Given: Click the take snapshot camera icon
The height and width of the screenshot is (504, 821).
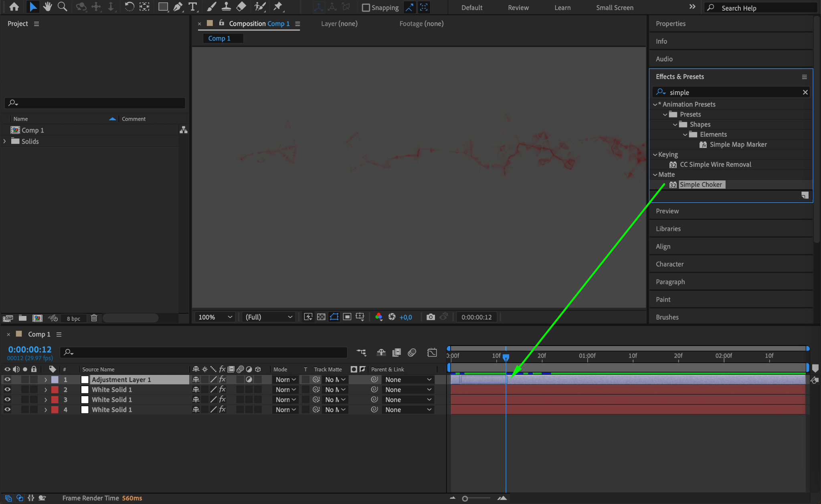Looking at the screenshot, I should [431, 317].
